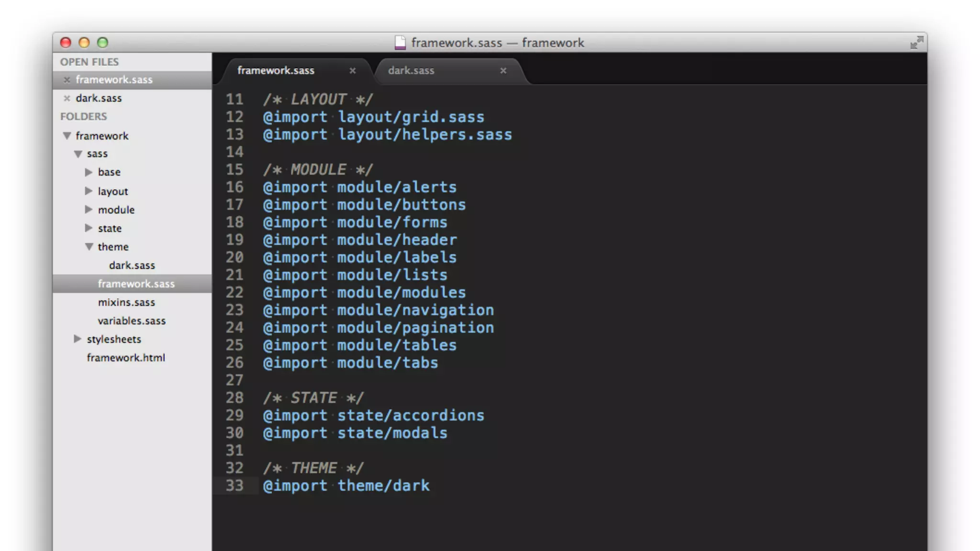Image resolution: width=980 pixels, height=551 pixels.
Task: Open framework.html from the sidebar
Action: point(126,358)
